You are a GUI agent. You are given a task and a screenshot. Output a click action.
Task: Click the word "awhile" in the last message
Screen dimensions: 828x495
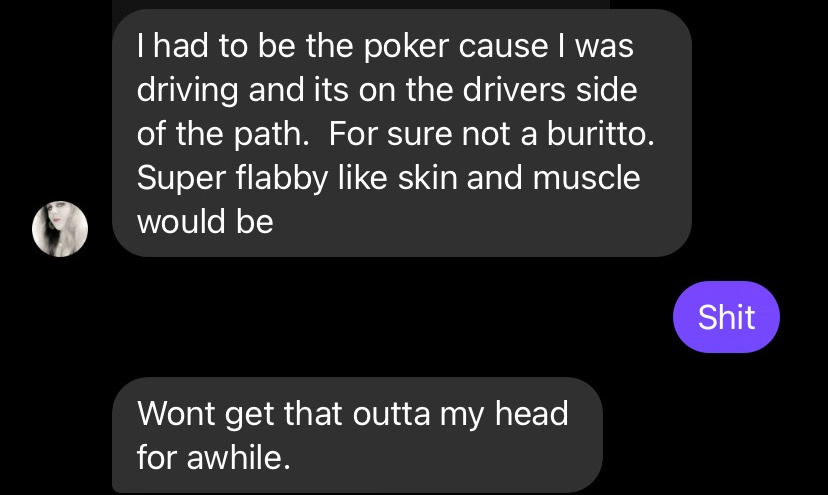239,457
